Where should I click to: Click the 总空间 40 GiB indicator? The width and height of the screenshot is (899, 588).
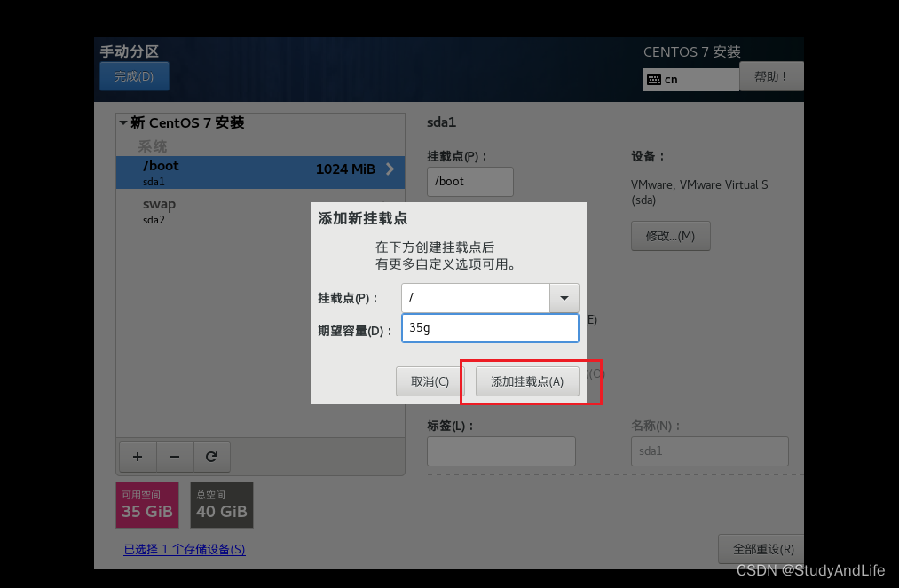point(221,505)
